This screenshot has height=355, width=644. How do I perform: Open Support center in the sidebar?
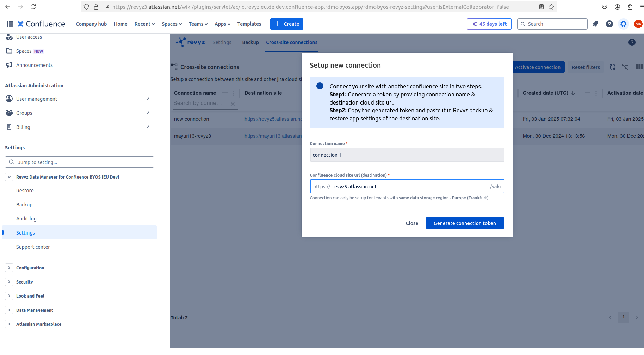tap(79, 247)
